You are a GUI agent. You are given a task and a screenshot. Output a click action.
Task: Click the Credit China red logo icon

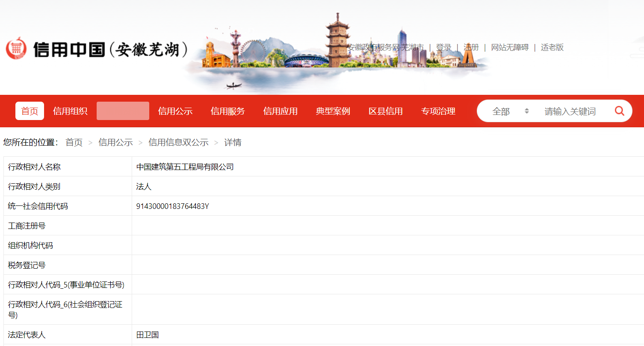(16, 48)
